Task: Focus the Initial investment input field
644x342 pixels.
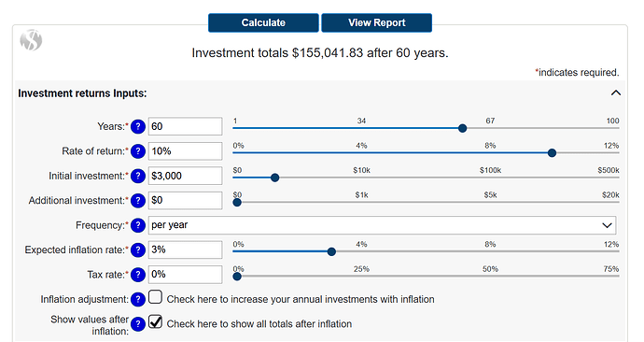Action: pyautogui.click(x=185, y=176)
